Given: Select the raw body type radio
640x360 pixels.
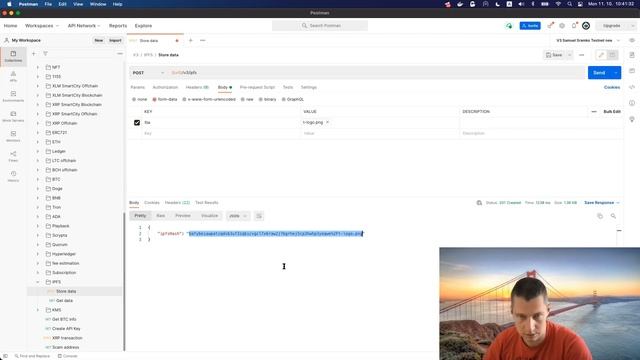Looking at the screenshot, I should click(242, 99).
